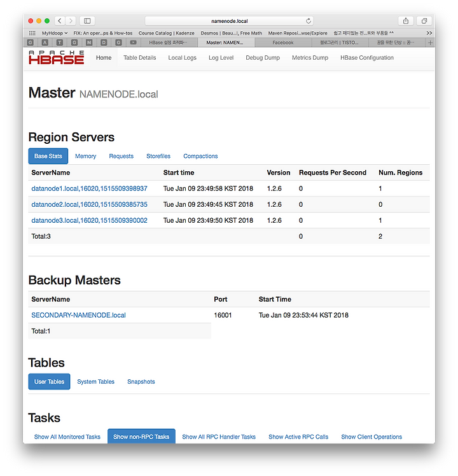Reload the namenode.local page
The width and height of the screenshot is (458, 476).
309,21
